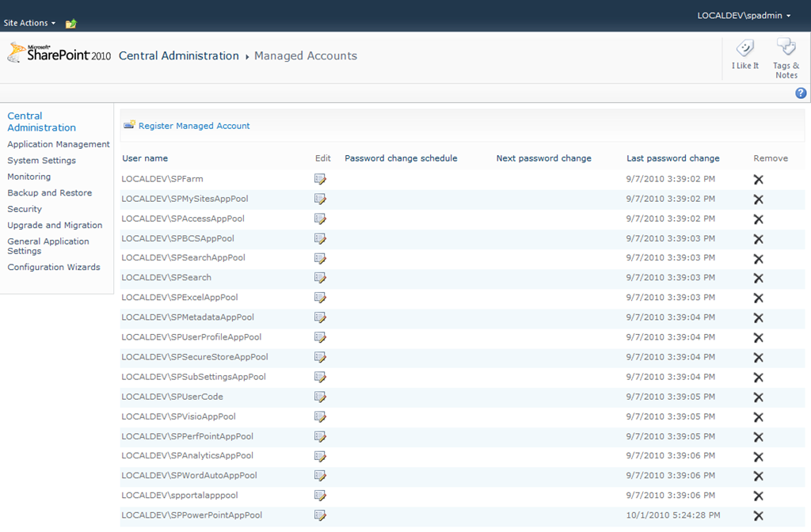Screen dimensions: 811x532
Task: Navigate to Backup and Restore
Action: (x=50, y=193)
